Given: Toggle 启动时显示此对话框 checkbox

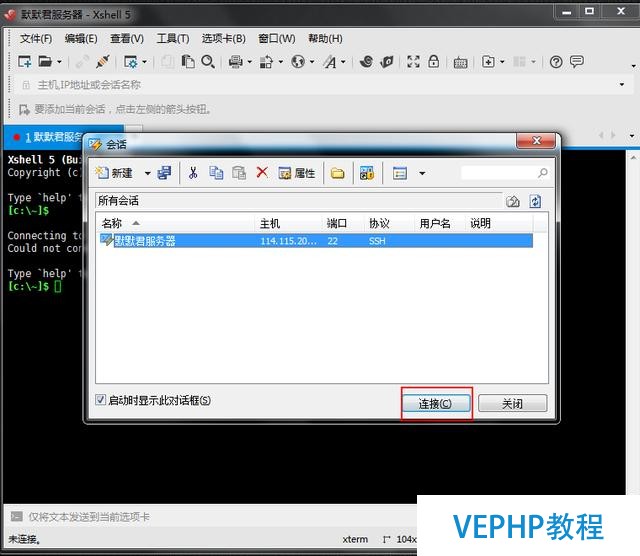Looking at the screenshot, I should [100, 400].
